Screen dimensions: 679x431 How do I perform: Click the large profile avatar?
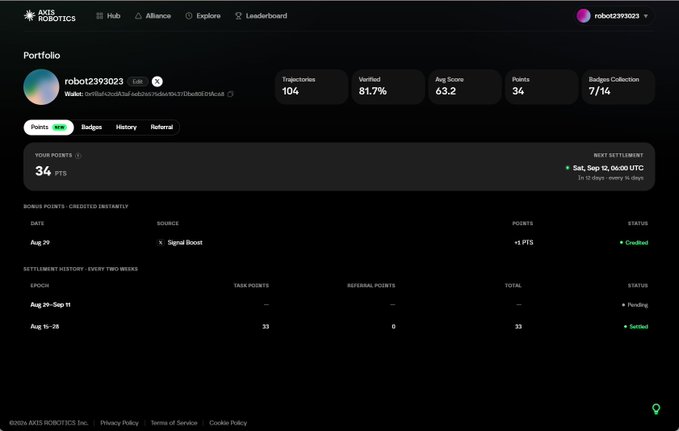pyautogui.click(x=41, y=87)
